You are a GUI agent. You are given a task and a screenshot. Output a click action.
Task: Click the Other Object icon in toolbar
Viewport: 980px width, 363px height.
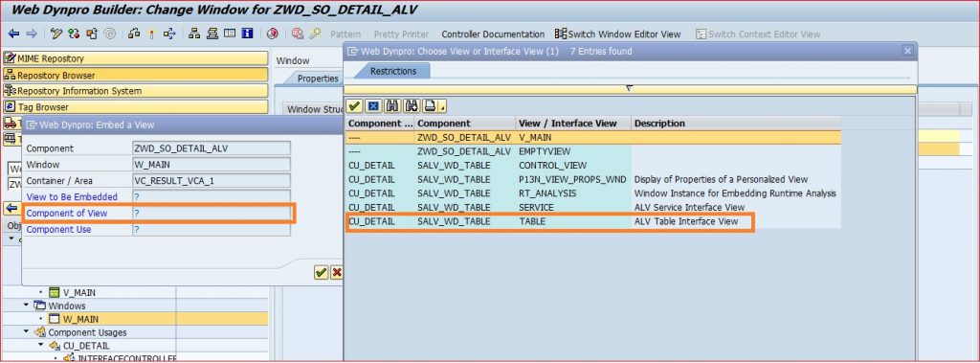point(92,34)
